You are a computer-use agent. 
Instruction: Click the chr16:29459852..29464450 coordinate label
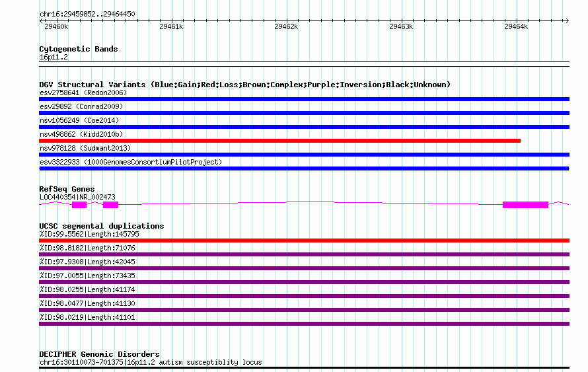[87, 14]
